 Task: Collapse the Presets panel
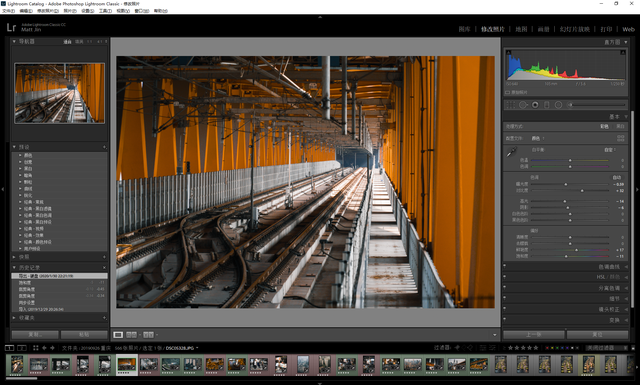click(x=14, y=147)
